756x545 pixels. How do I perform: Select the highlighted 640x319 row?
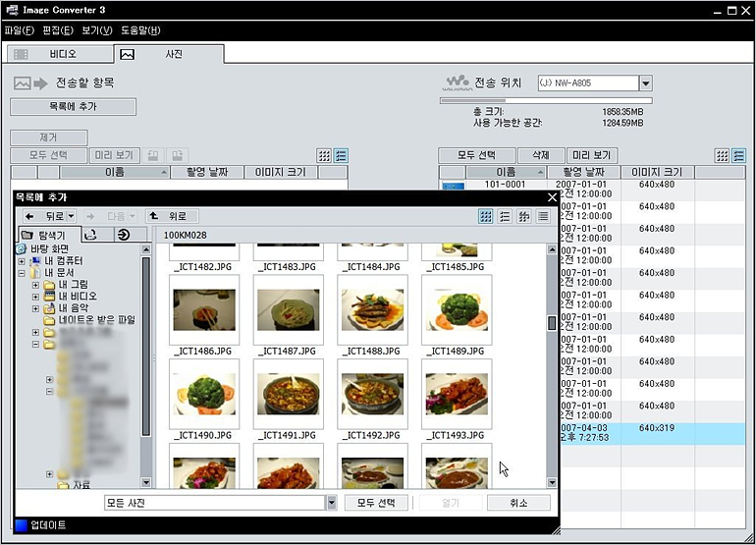653,434
